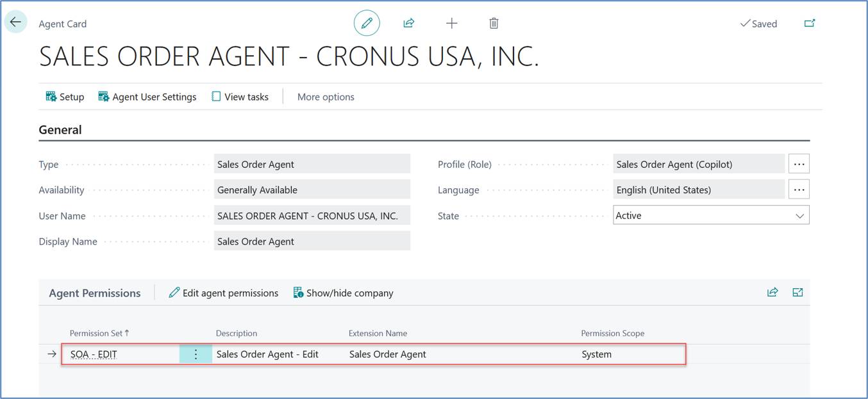
Task: Open the card in a new window
Action: [x=810, y=23]
